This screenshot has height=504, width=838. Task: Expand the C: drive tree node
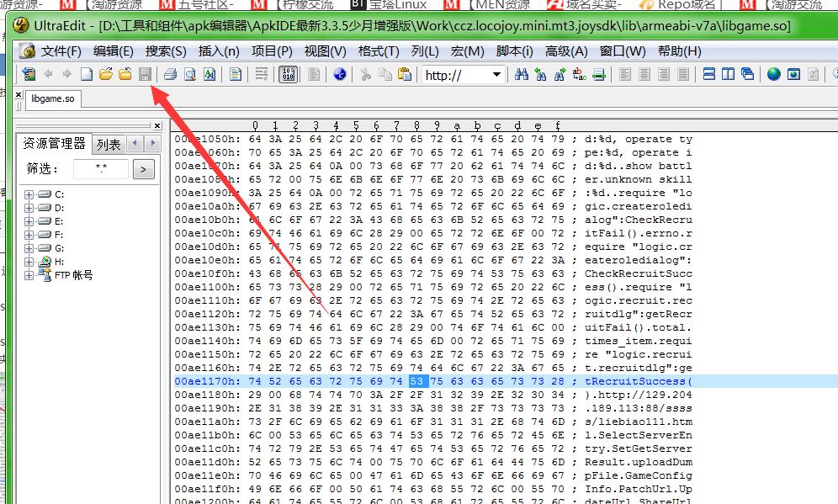29,194
